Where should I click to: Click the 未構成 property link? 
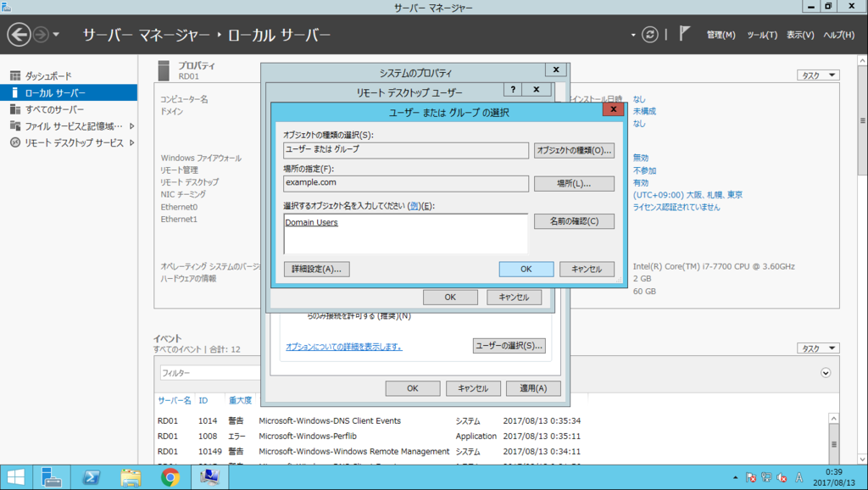[x=644, y=111]
